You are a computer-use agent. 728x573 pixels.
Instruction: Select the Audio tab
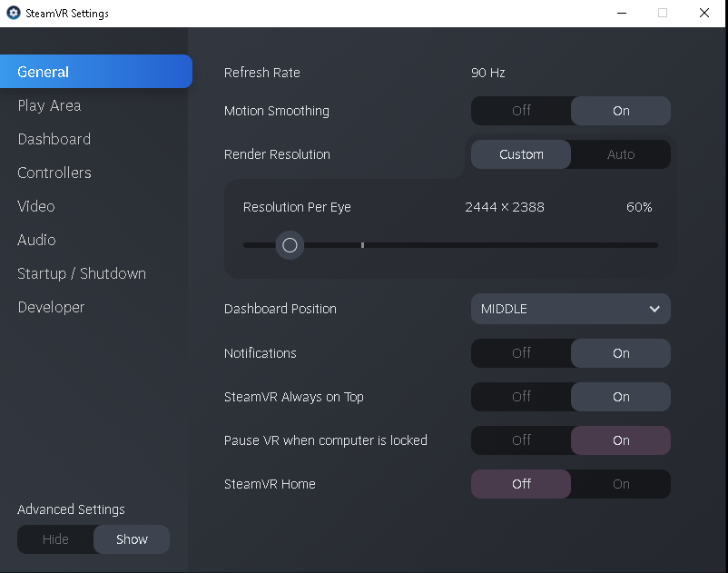point(36,240)
